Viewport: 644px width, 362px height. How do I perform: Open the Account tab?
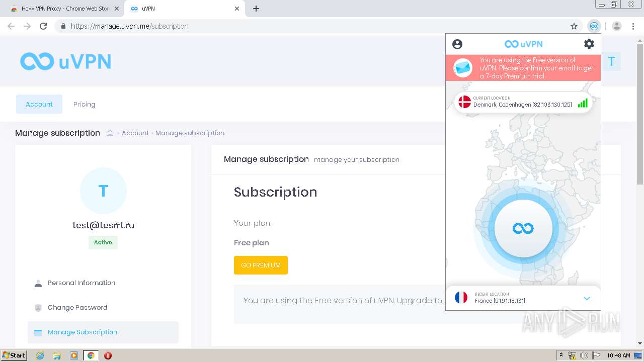39,104
